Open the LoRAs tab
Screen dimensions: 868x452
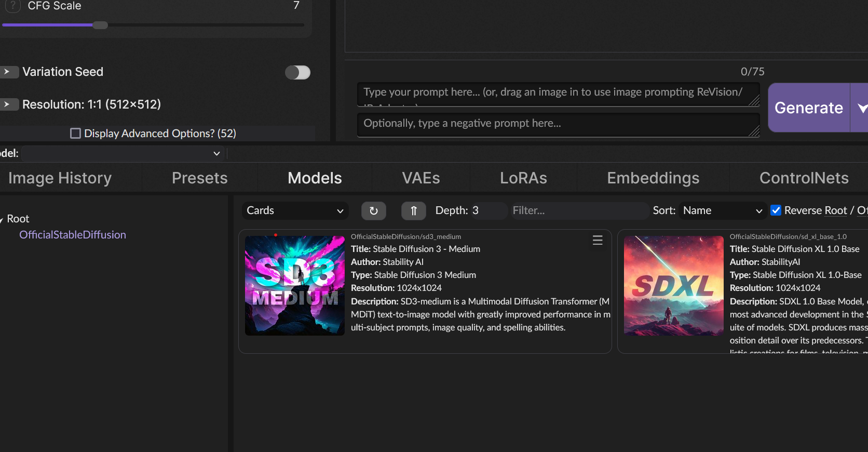click(523, 178)
